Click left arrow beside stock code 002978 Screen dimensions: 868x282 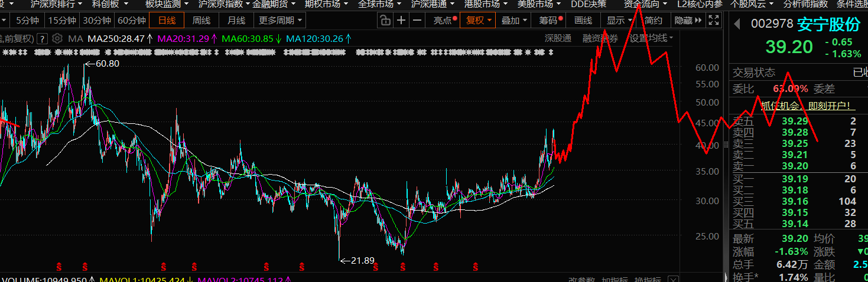pos(737,24)
